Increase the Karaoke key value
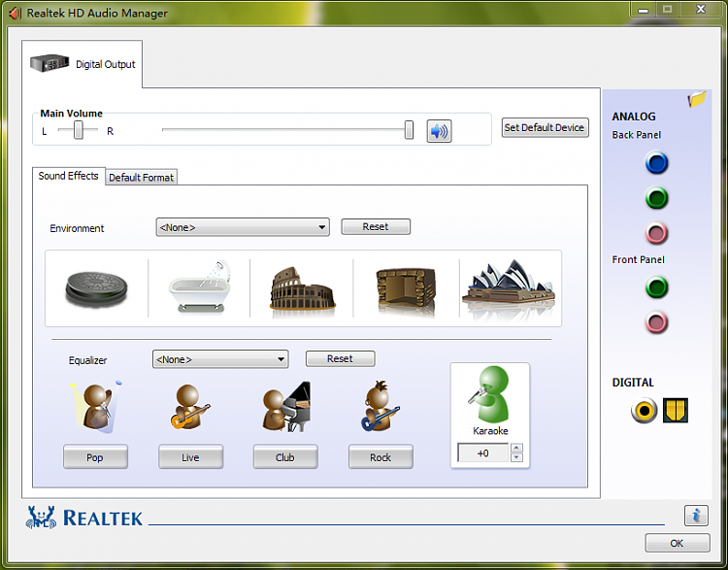 click(516, 448)
